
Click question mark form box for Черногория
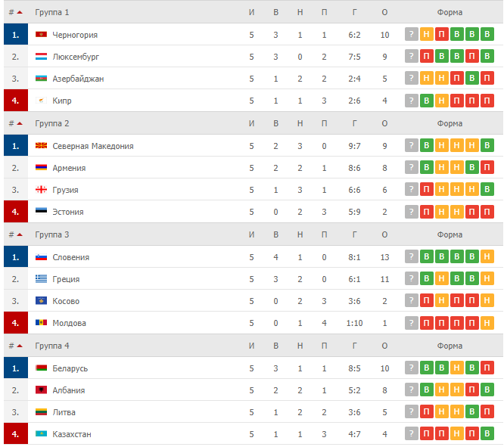(411, 34)
